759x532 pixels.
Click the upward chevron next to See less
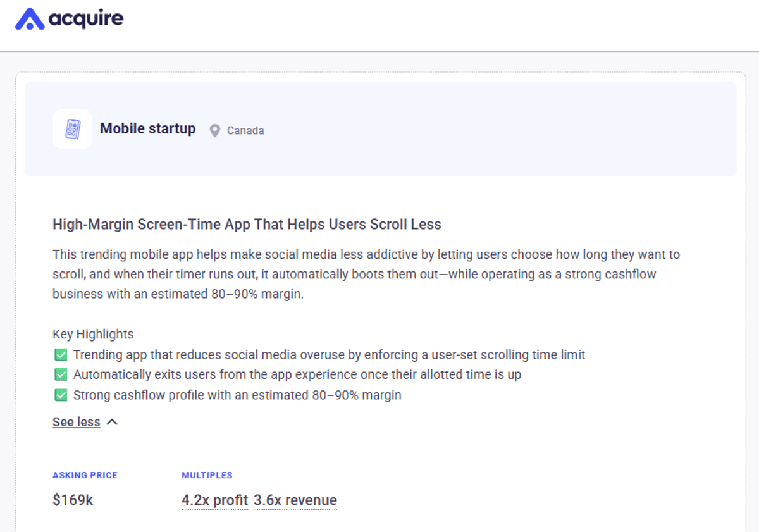(x=112, y=421)
